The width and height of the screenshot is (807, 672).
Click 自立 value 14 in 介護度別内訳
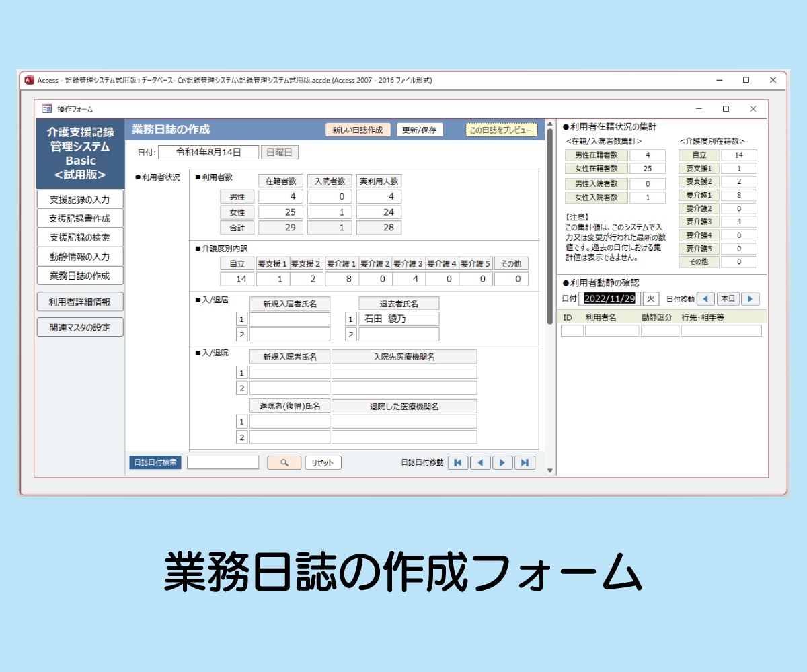tap(237, 279)
